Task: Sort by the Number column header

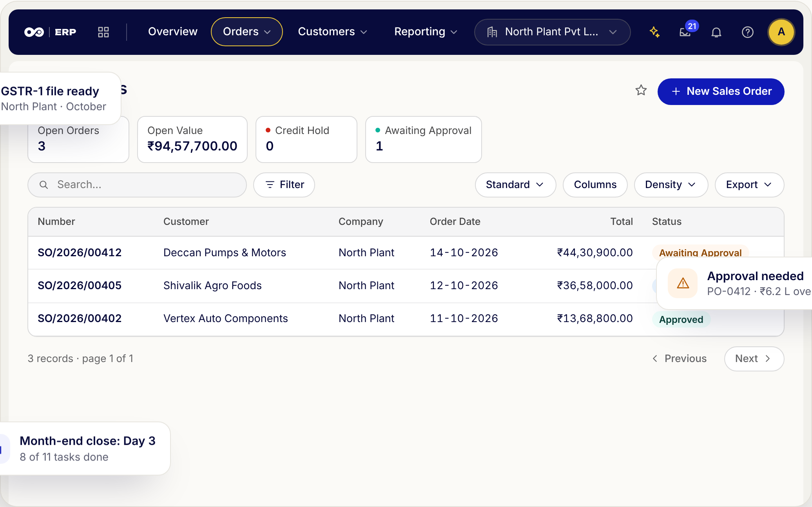Action: click(56, 222)
